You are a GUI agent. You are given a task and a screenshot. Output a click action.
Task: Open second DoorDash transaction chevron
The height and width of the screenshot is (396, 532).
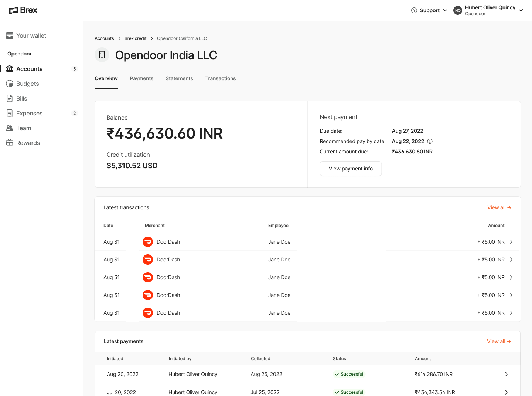click(511, 260)
